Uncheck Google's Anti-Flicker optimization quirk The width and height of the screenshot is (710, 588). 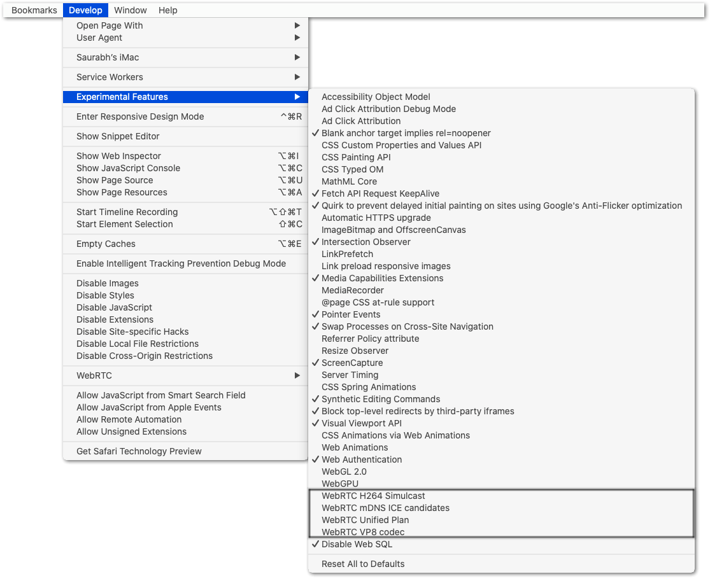click(x=501, y=206)
